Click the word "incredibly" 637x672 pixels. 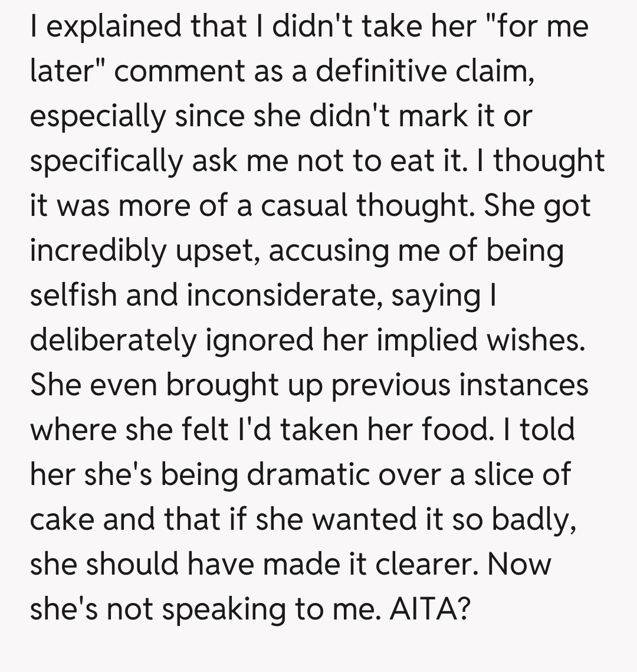(98, 251)
